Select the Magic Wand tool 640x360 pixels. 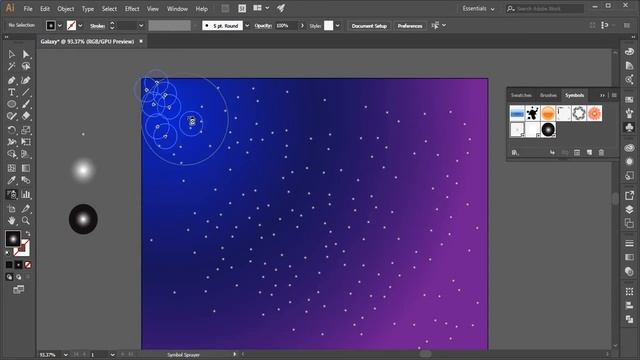pyautogui.click(x=11, y=66)
